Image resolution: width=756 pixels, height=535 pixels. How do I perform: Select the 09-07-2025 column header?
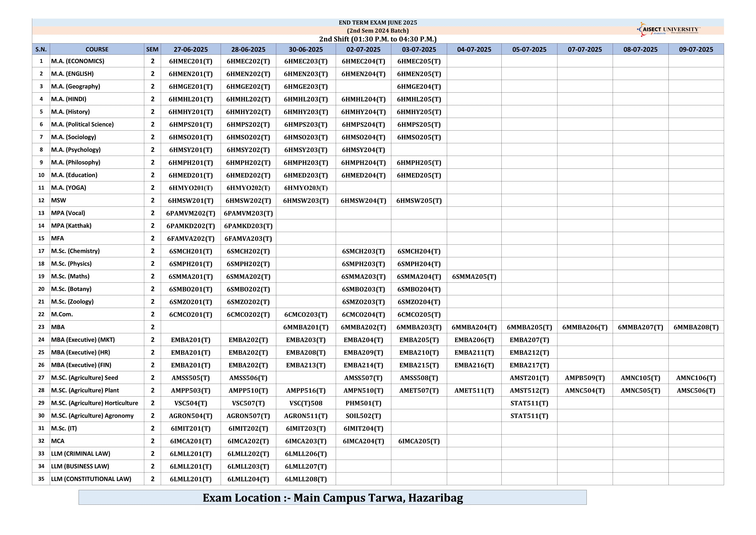(696, 49)
